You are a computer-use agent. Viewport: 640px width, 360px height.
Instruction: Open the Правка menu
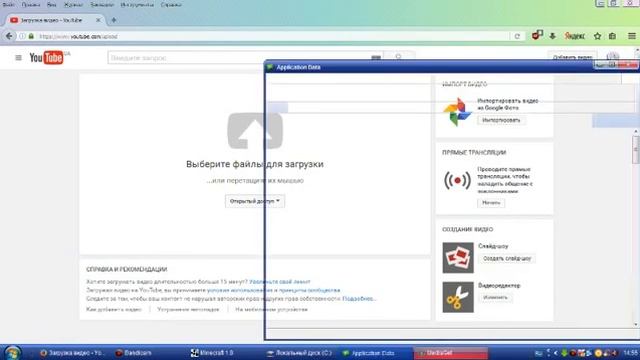click(x=31, y=5)
